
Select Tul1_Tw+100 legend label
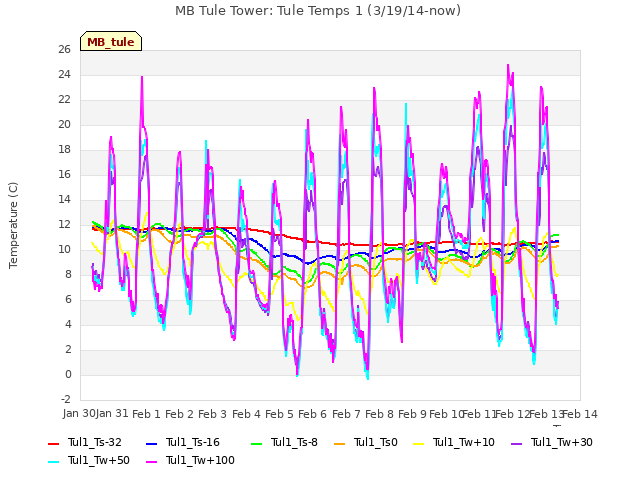[200, 460]
